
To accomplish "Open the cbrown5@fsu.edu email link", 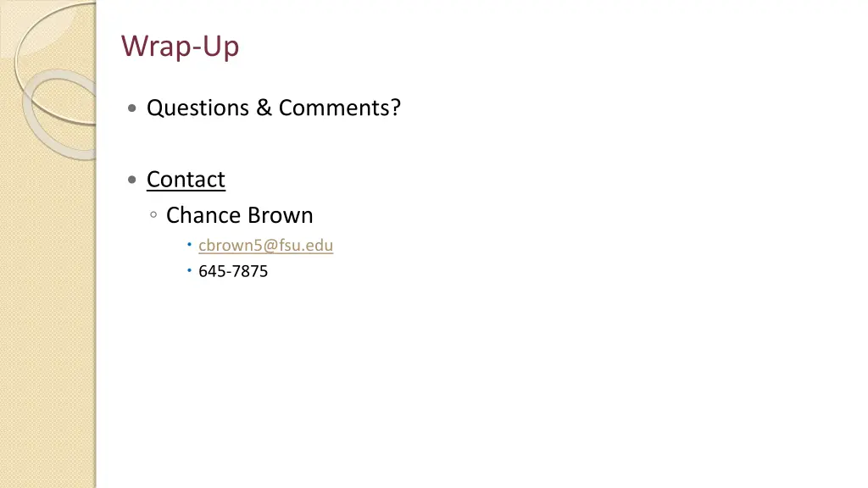I will click(x=265, y=245).
